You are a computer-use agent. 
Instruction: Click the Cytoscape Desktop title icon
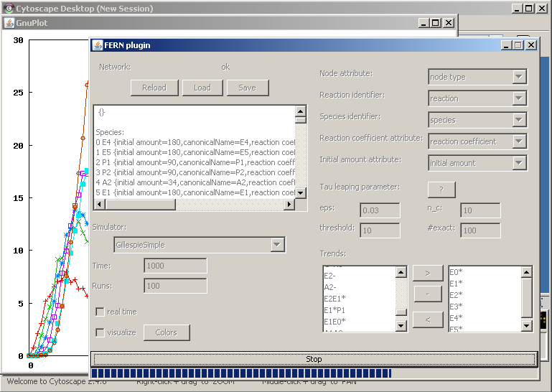point(9,8)
